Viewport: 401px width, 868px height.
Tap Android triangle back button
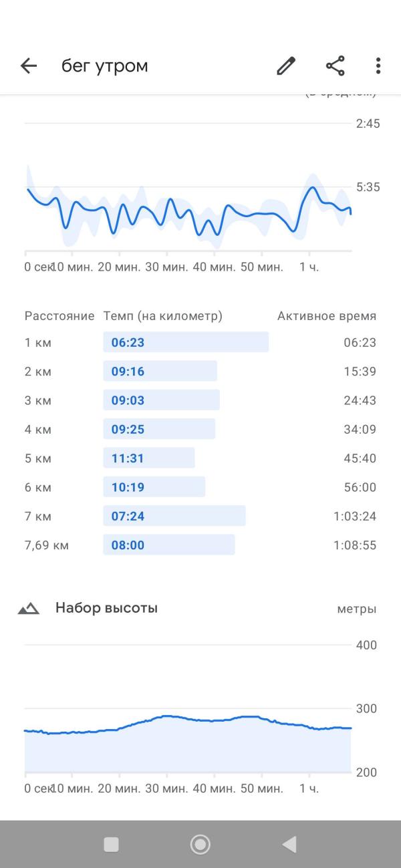[289, 845]
